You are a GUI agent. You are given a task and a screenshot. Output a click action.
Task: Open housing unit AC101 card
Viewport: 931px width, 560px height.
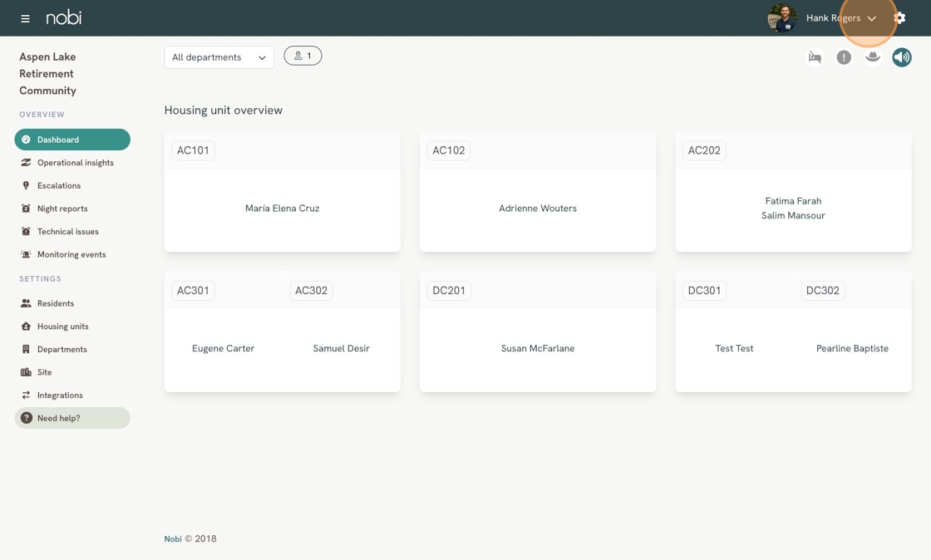click(x=282, y=192)
